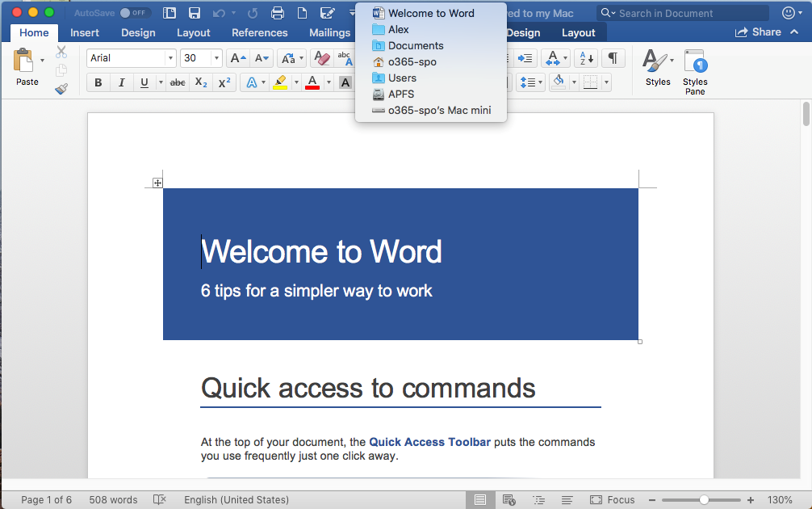Click the Sort A-Z icon
The image size is (812, 509).
point(586,58)
